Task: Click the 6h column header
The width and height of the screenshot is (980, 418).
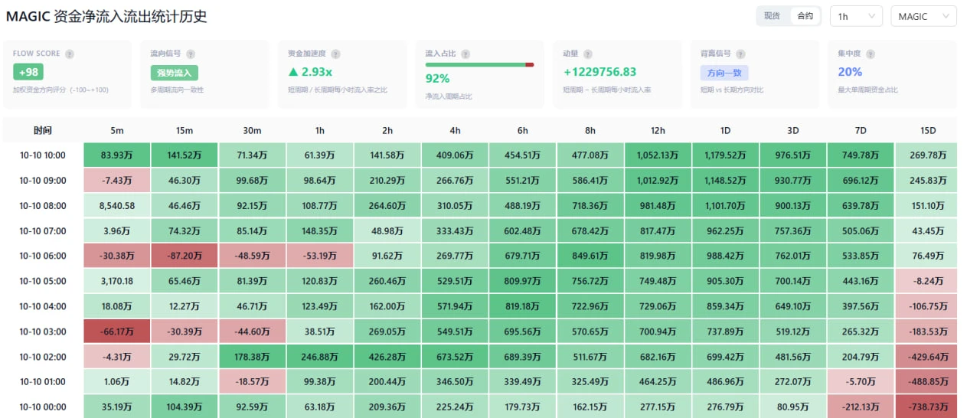Action: coord(522,130)
